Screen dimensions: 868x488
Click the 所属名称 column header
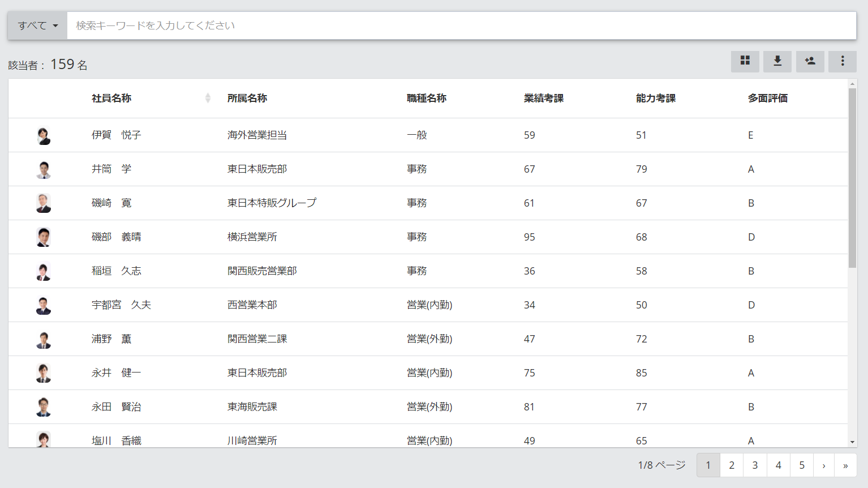point(247,98)
